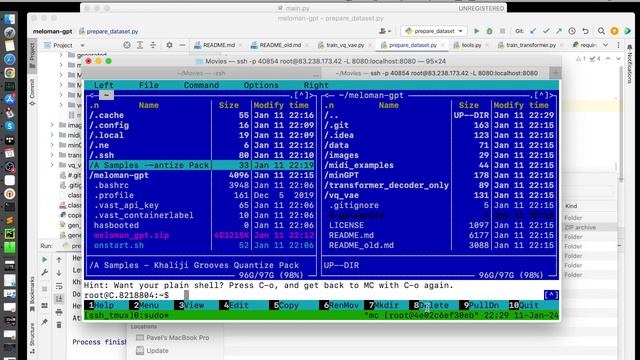Expand the vq_v folder in Project tree
Image resolution: width=640 pixels, height=360 pixels.
(x=52, y=165)
